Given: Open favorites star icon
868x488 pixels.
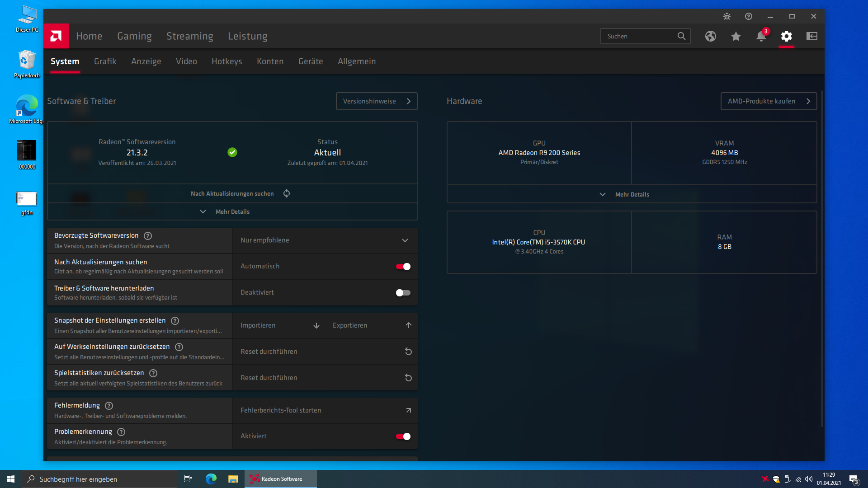Looking at the screenshot, I should (736, 36).
